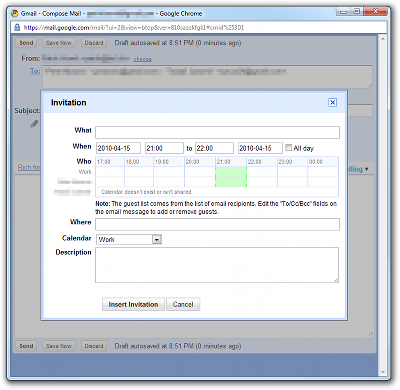Click the change sender link

142,59
